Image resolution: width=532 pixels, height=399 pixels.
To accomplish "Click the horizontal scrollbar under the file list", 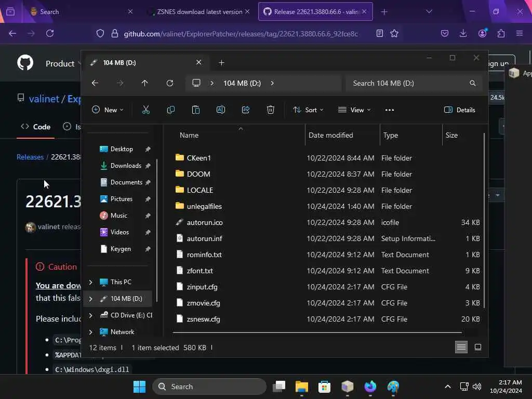I will (317, 332).
